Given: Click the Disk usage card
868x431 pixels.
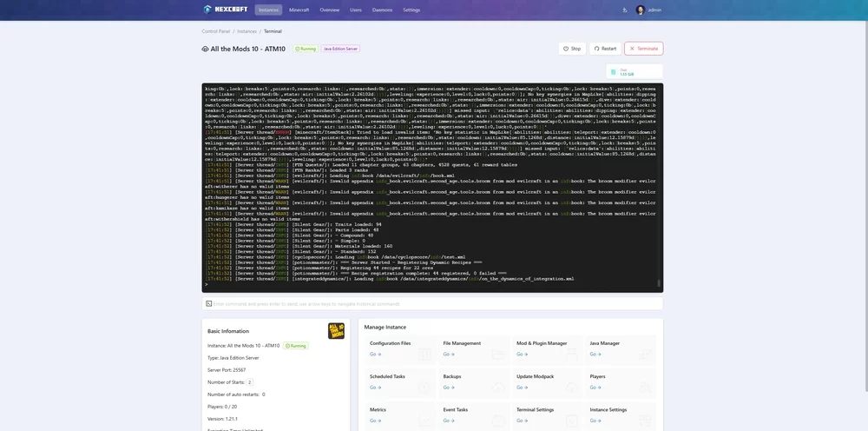Looking at the screenshot, I should 635,72.
